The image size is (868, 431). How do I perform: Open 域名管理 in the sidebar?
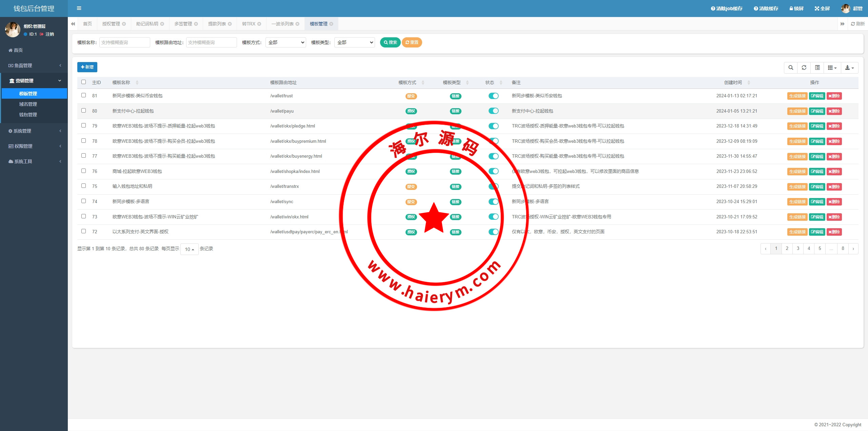click(28, 104)
